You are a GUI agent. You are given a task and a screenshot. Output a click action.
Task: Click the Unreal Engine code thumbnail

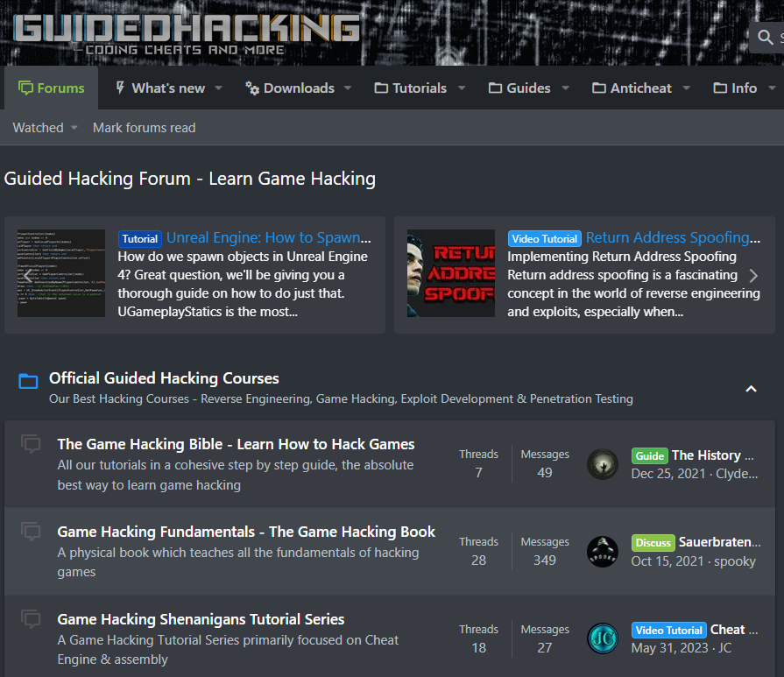click(61, 273)
